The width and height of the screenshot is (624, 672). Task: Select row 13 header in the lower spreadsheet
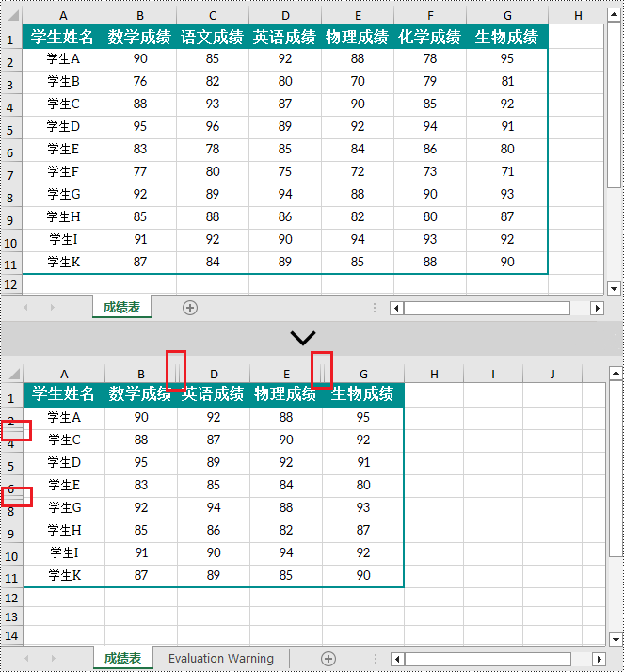coord(12,616)
